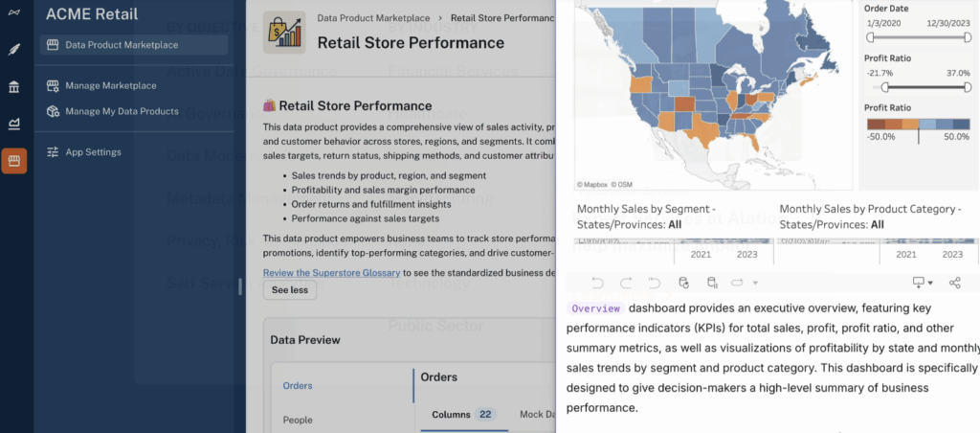The height and width of the screenshot is (433, 980).
Task: Click the Order Date slider left handle
Action: [x=870, y=37]
